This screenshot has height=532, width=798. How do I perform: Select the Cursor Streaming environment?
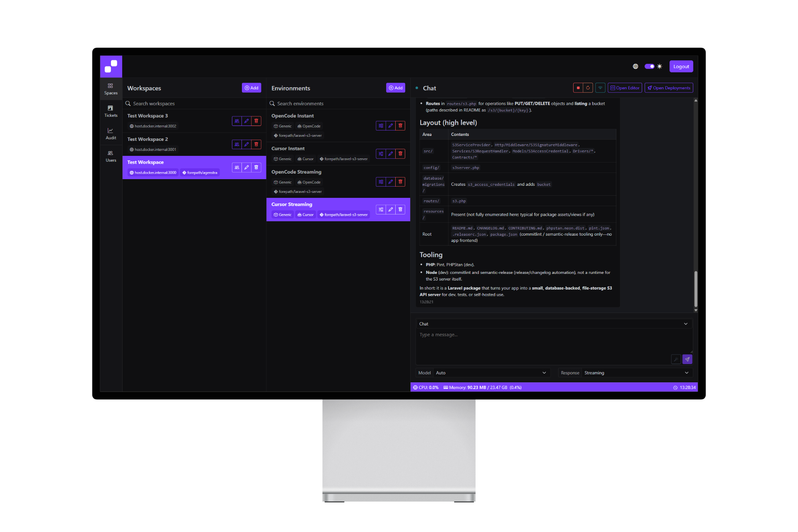(316, 204)
